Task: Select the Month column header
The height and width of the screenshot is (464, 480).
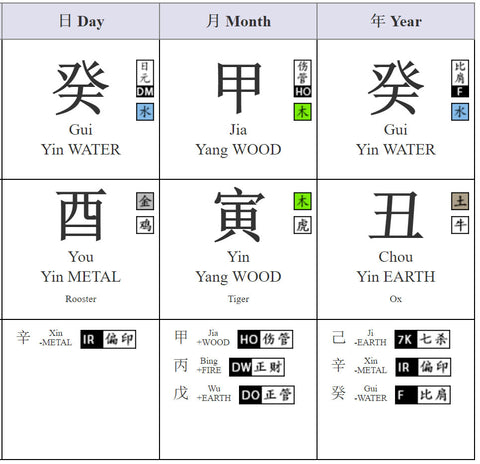Action: tap(238, 21)
